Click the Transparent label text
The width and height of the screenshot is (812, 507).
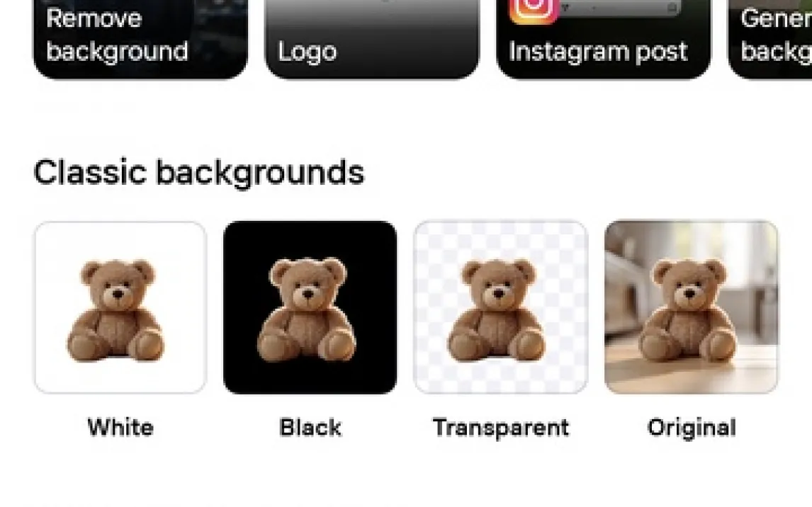pyautogui.click(x=501, y=428)
